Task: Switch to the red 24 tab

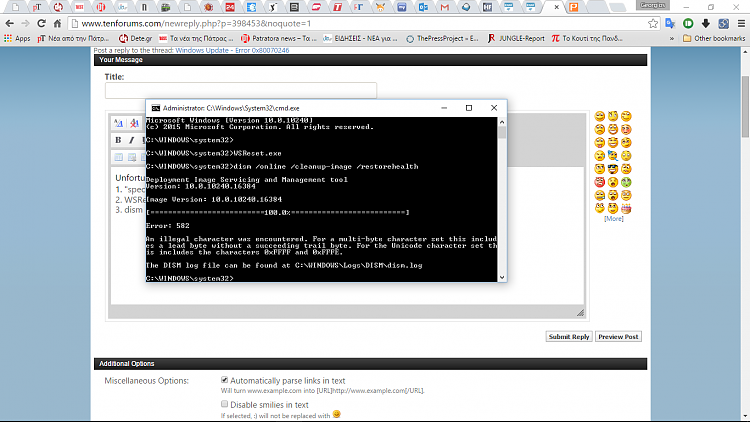Action: click(230, 7)
